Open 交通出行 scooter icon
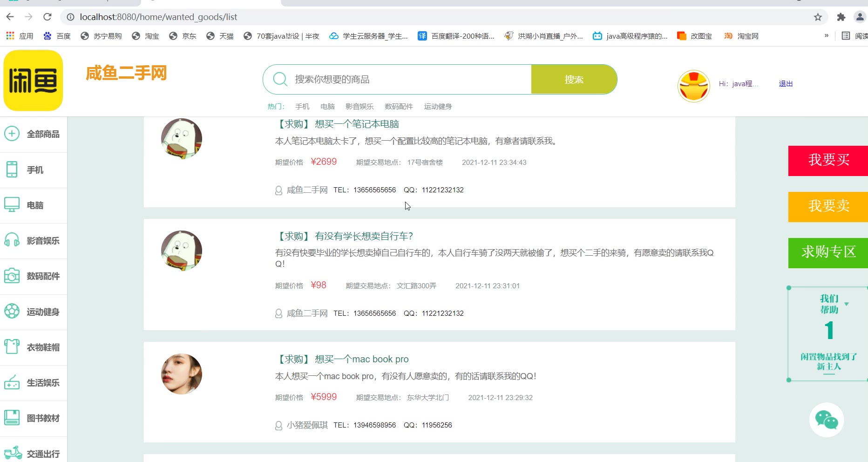The image size is (868, 462). [x=13, y=453]
